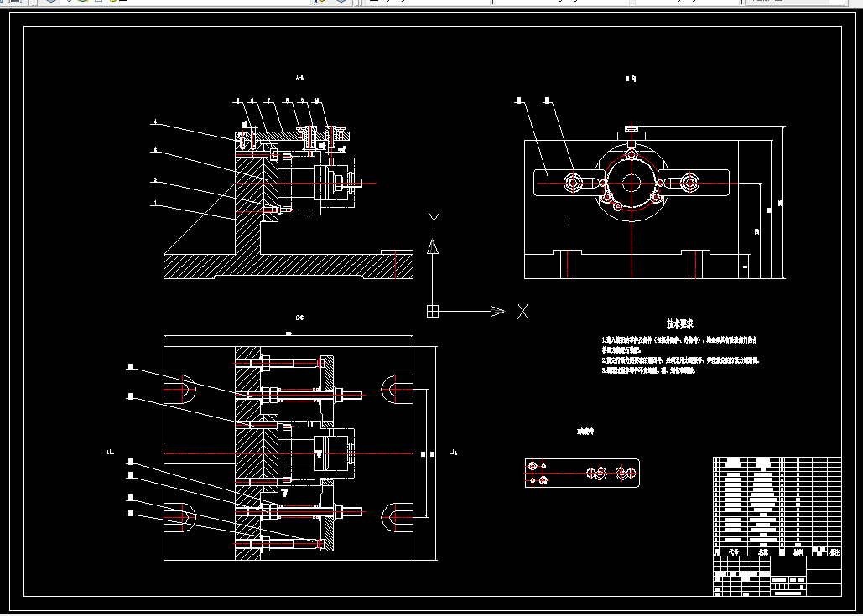Screen dimensions: 863x616
Task: Select the 技术要求 heading text
Action: 679,324
